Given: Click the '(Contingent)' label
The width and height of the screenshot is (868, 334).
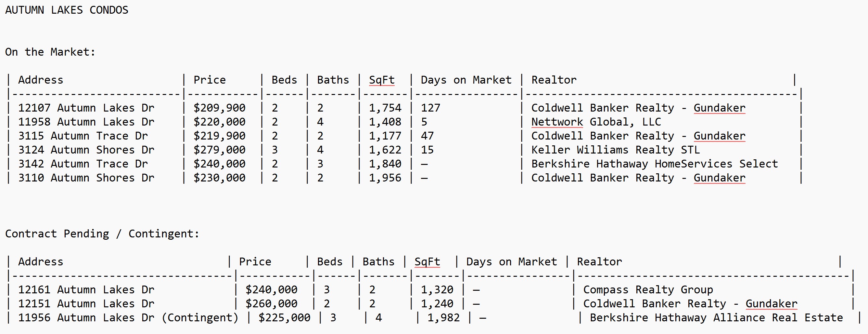Looking at the screenshot, I should pyautogui.click(x=200, y=318).
